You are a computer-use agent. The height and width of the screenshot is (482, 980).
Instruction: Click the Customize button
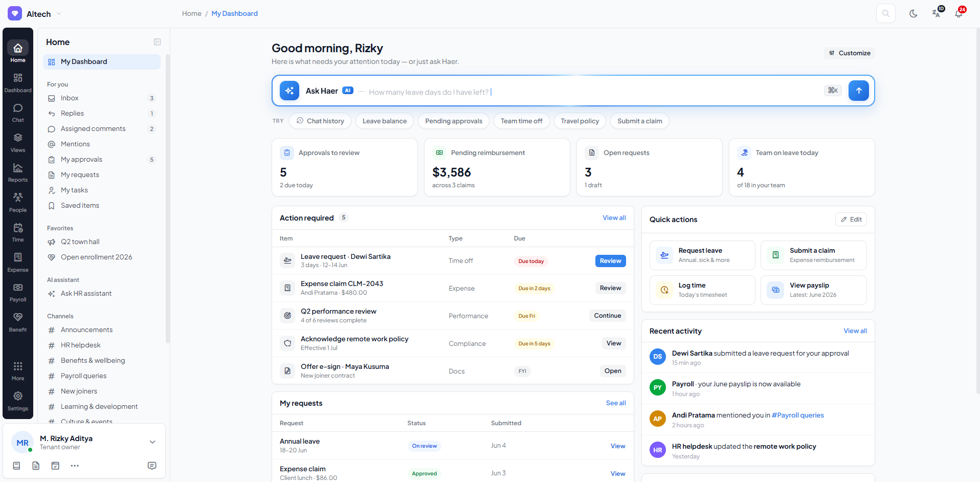click(849, 53)
